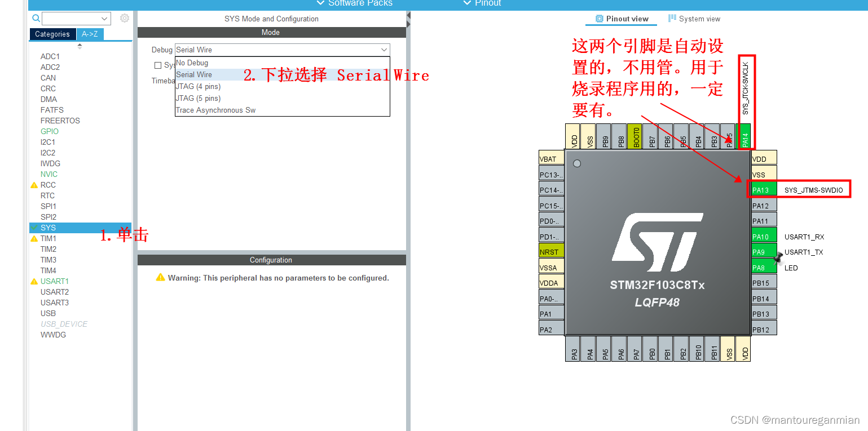Viewport: 868px width, 431px height.
Task: Select USB peripheral
Action: [48, 313]
